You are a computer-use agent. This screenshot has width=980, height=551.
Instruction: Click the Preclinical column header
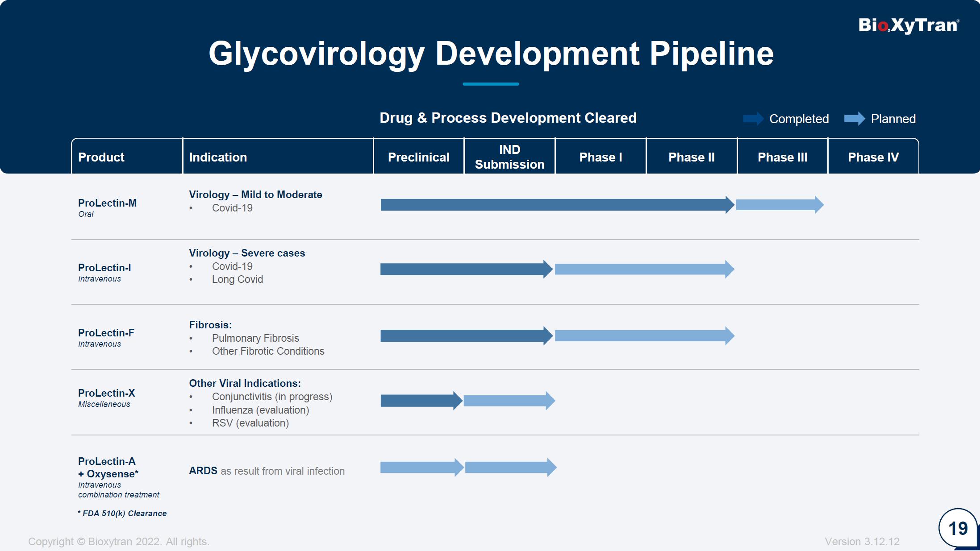[x=419, y=157]
